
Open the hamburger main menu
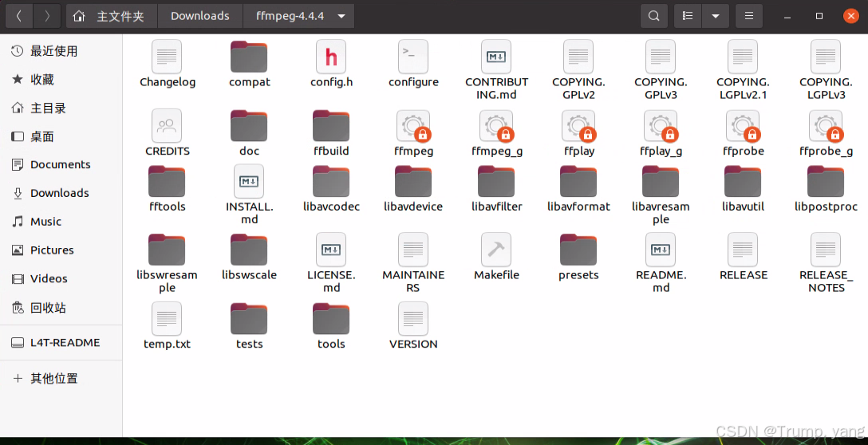click(x=749, y=16)
